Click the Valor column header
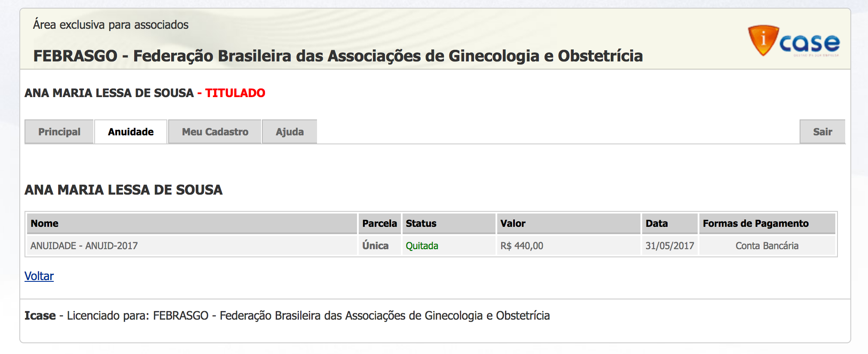The image size is (868, 354). [x=513, y=223]
